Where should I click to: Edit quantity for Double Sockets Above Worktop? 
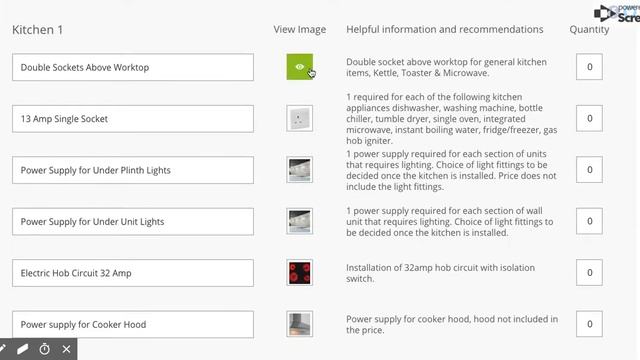click(x=589, y=67)
